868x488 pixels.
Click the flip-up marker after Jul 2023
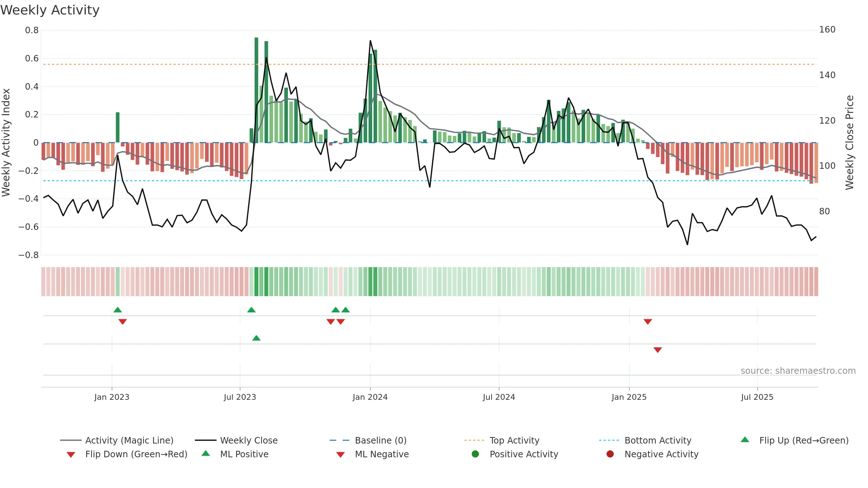click(x=251, y=310)
